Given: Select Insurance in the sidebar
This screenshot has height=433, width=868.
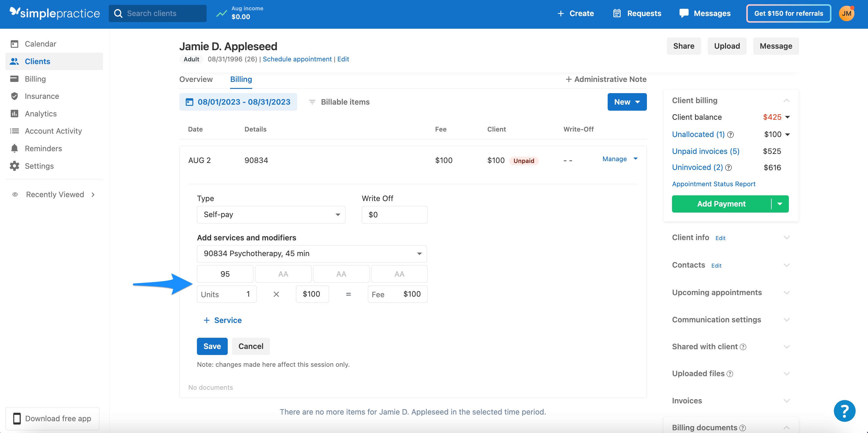Looking at the screenshot, I should pos(41,96).
